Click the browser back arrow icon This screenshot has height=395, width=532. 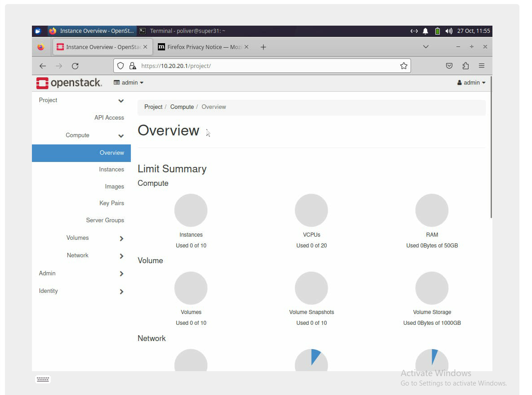coord(43,66)
